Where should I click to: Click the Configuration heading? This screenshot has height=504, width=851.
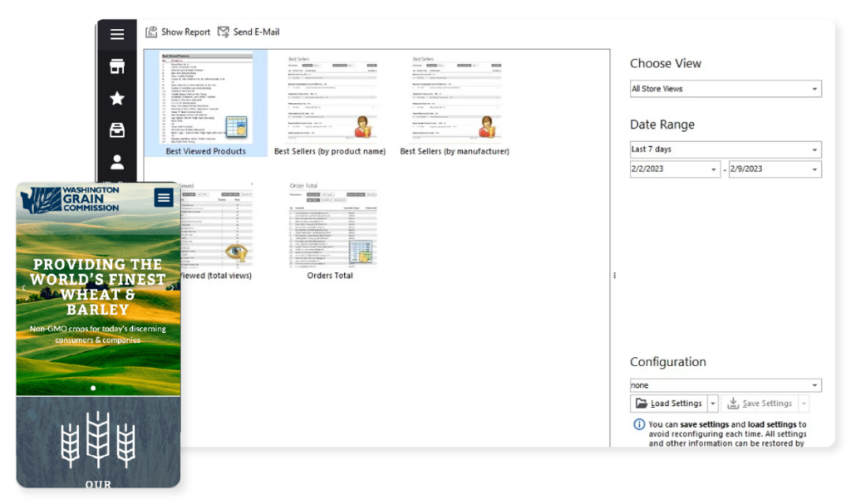[667, 362]
